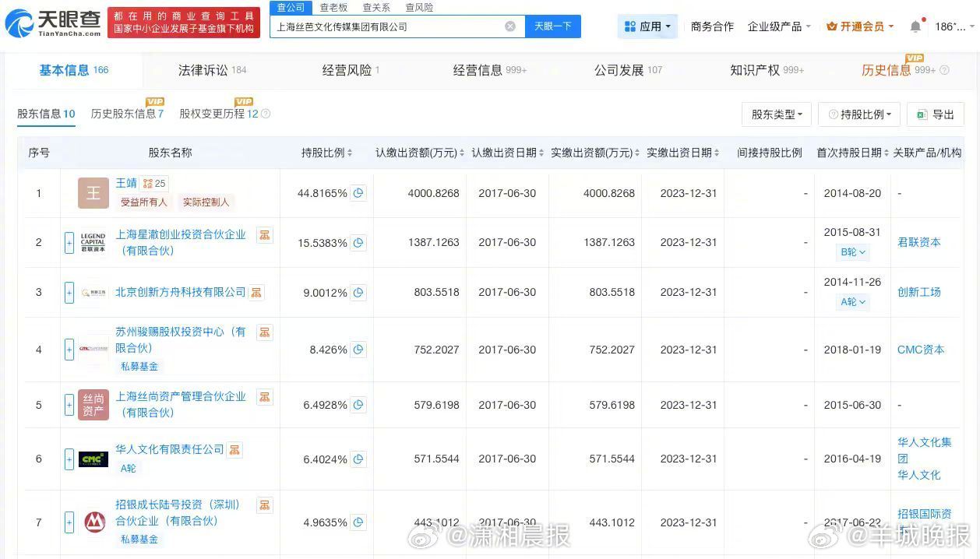Viewport: 980px width, 559px height.
Task: Open the notification bell icon
Action: coord(915,26)
